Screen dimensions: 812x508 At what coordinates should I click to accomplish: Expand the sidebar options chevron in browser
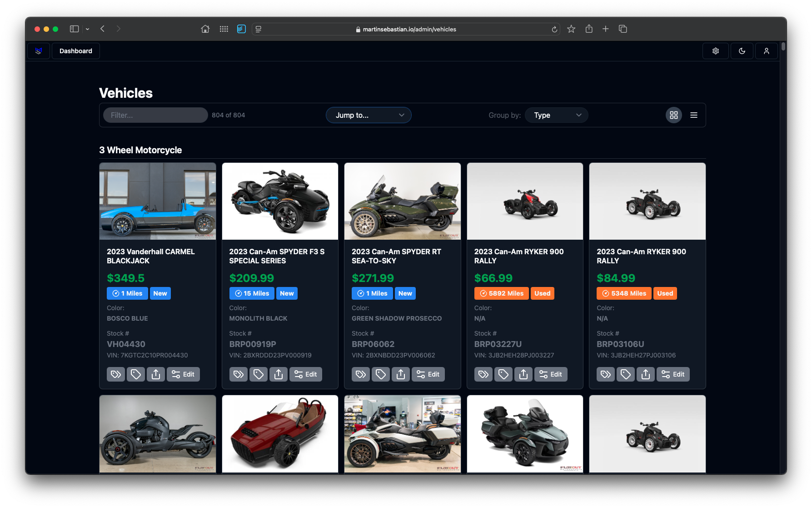[x=87, y=29]
